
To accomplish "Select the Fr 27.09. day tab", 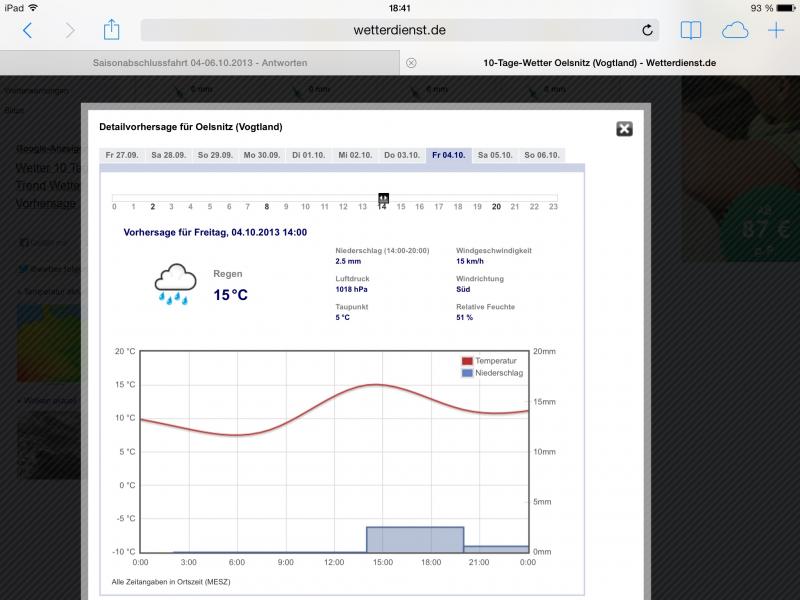I will click(x=120, y=155).
